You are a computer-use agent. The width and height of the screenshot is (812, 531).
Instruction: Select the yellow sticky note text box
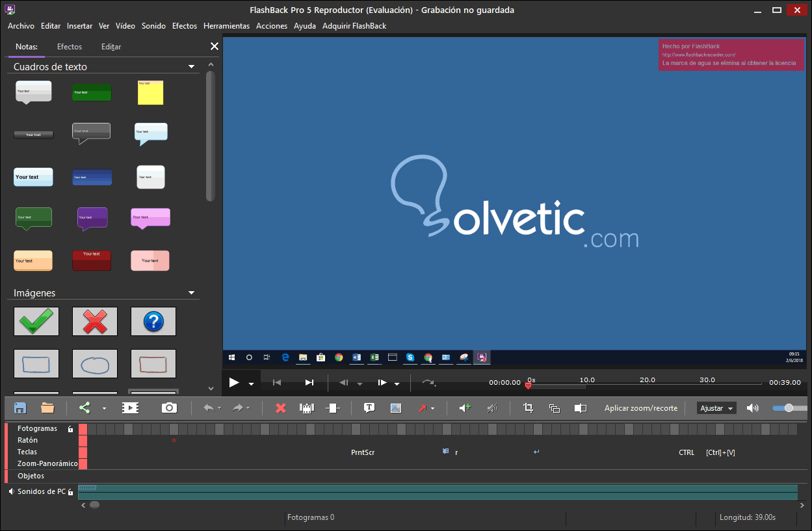pyautogui.click(x=150, y=93)
